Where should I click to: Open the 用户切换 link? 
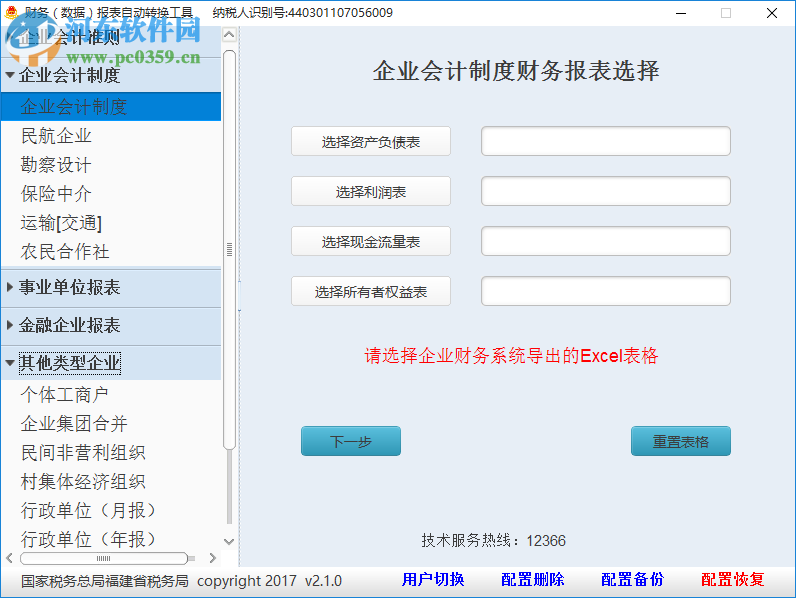pyautogui.click(x=433, y=579)
